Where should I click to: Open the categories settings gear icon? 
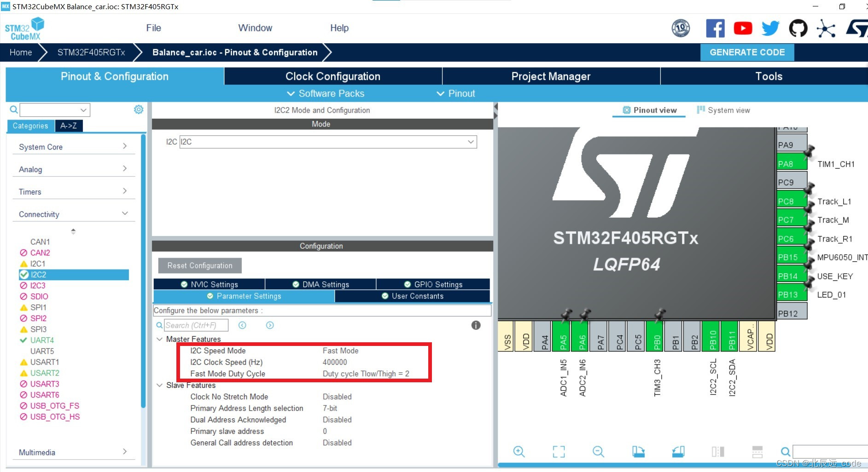(139, 109)
